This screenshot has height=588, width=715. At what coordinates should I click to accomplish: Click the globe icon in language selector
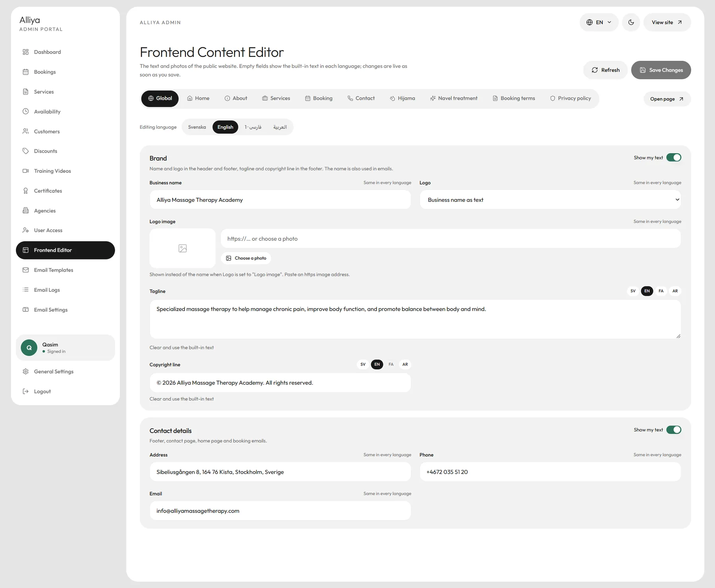tap(589, 22)
